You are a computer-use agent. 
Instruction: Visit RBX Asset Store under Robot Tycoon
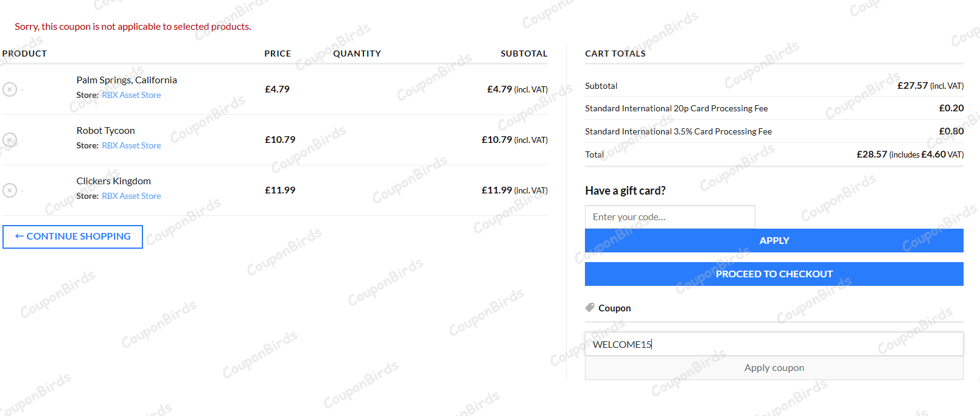[131, 146]
